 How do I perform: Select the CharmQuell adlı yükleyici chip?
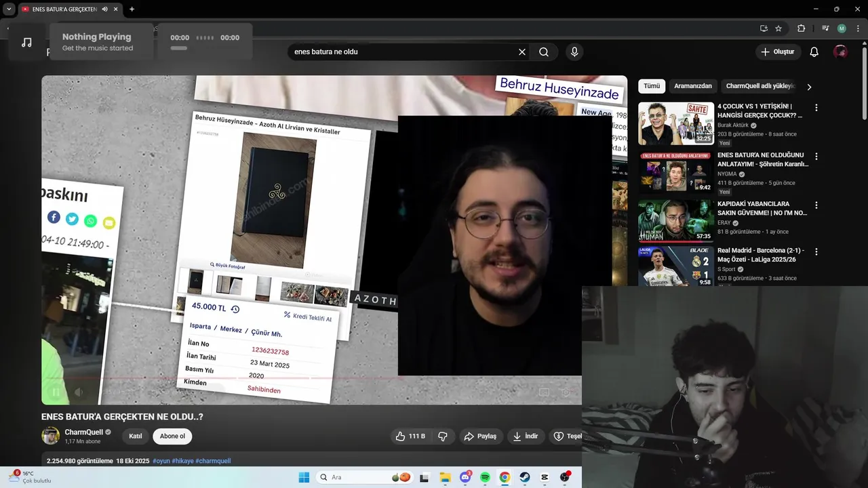(759, 86)
